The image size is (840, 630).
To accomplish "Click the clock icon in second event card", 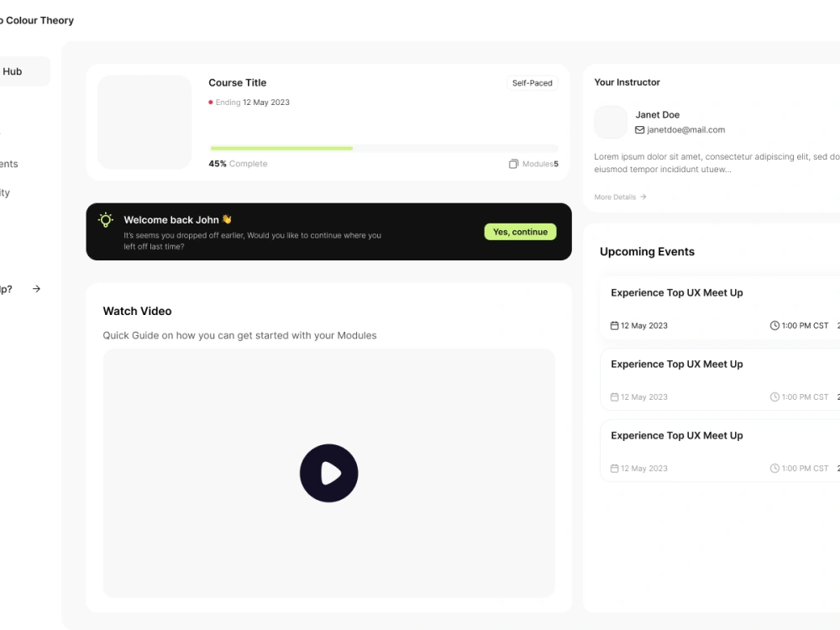I will click(x=774, y=397).
